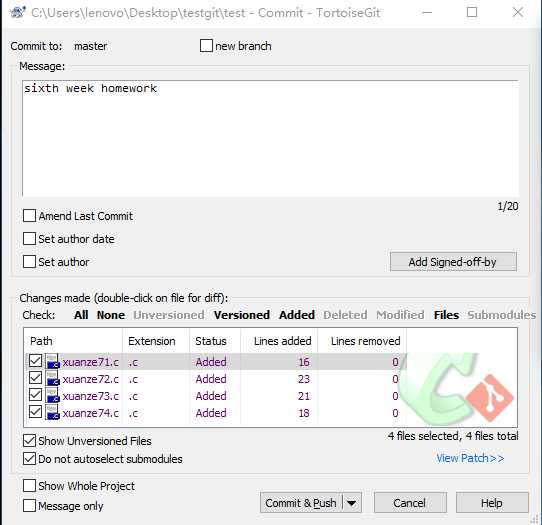Sort file list by Extension column
Viewport: 542px width, 525px height.
[156, 341]
